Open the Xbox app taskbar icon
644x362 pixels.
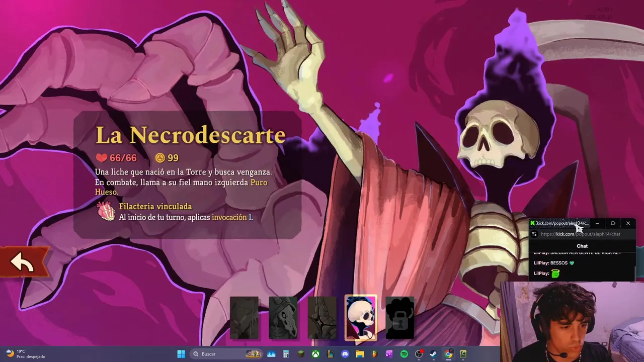click(315, 354)
